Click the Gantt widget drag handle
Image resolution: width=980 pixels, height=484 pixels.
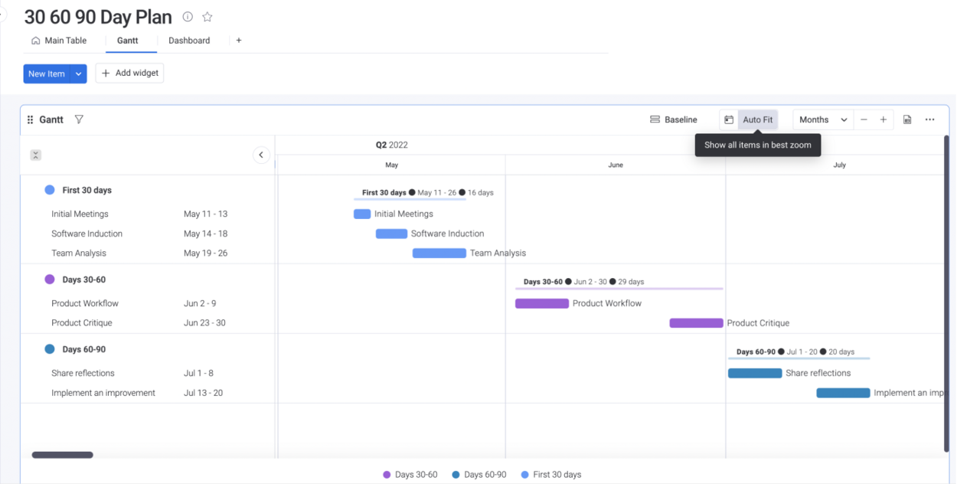31,119
